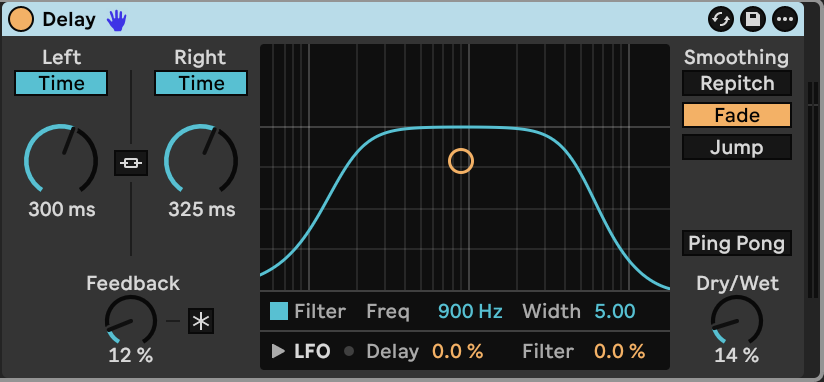This screenshot has width=824, height=382.
Task: Select the 14 % Dry/Wet value
Action: click(737, 356)
